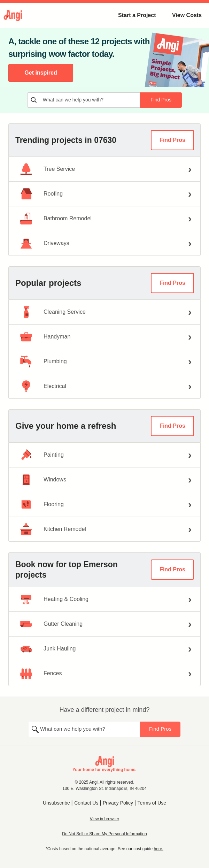Follow the Unsubscribe footer link
This screenshot has width=209, height=868.
pyautogui.click(x=56, y=803)
